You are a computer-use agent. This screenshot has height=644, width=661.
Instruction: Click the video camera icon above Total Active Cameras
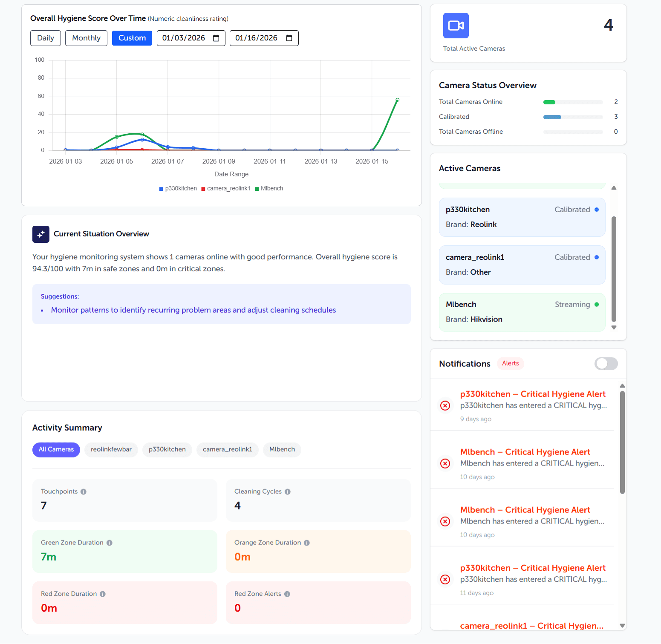coord(456,26)
